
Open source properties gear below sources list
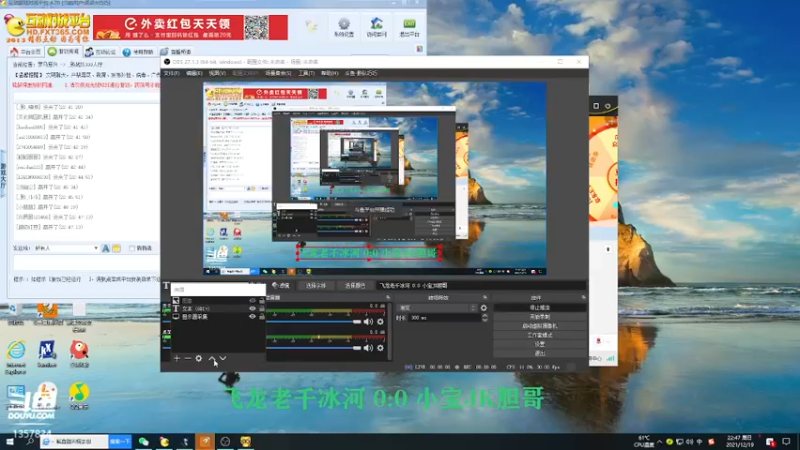198,359
